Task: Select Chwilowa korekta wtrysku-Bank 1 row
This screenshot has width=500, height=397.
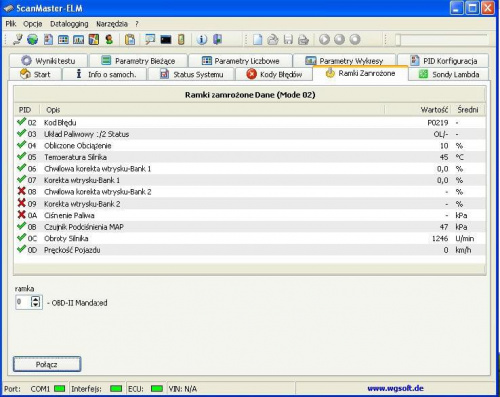Action: 250,169
